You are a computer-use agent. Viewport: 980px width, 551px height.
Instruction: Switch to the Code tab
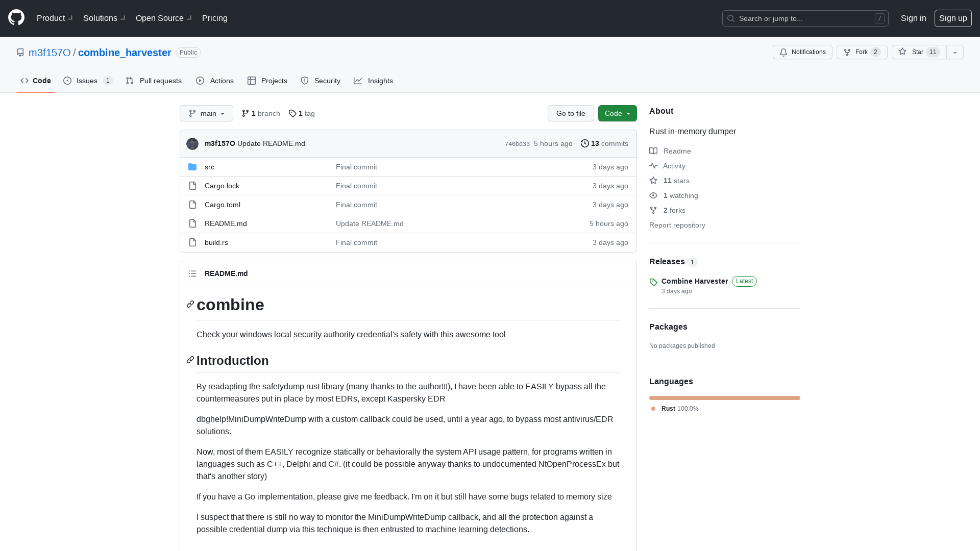click(36, 81)
